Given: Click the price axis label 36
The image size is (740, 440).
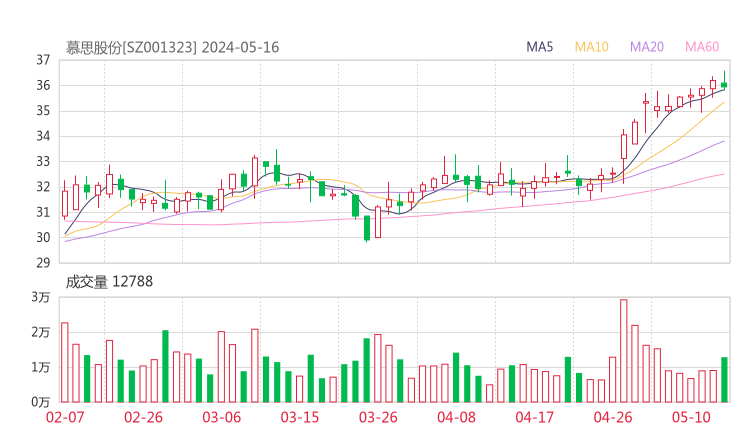Looking at the screenshot, I should (43, 85).
